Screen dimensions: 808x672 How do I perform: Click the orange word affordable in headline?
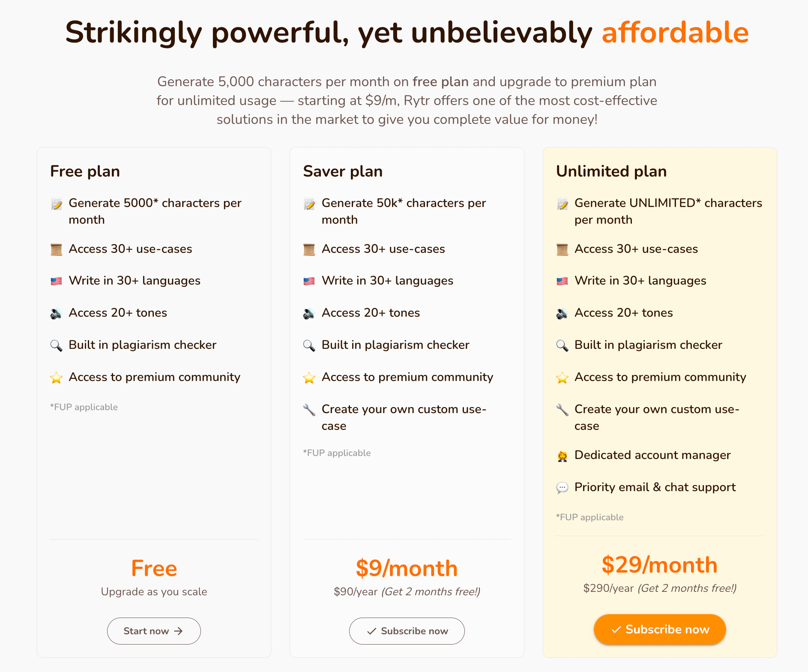tap(675, 33)
